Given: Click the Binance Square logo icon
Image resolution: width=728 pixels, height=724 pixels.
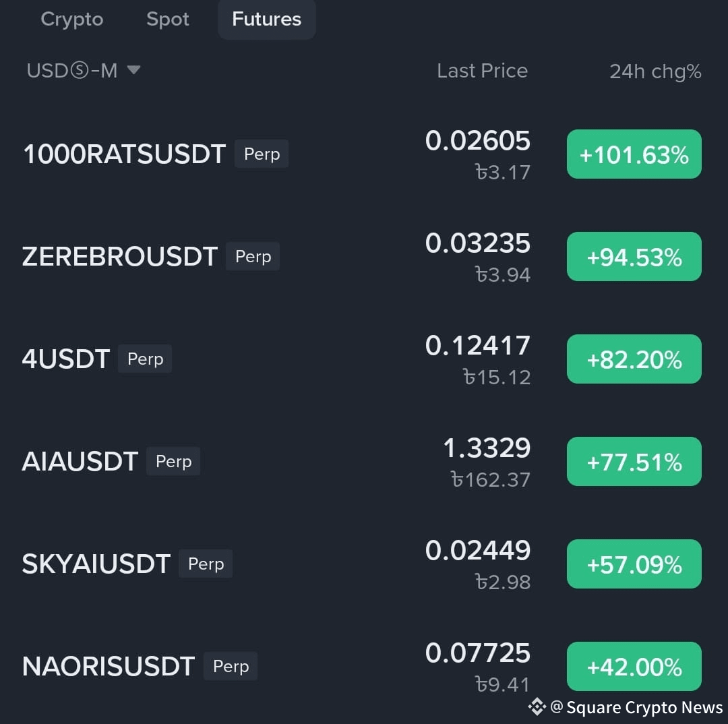Looking at the screenshot, I should tap(537, 706).
